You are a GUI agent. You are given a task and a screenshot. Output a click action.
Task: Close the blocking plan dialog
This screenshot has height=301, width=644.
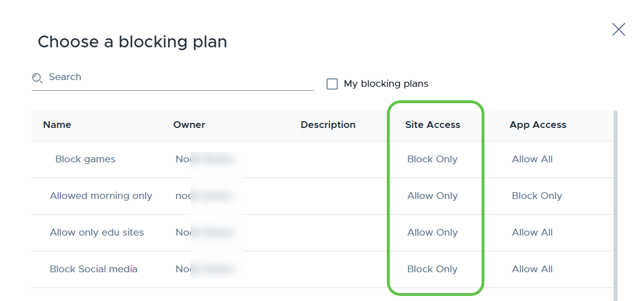pos(619,29)
